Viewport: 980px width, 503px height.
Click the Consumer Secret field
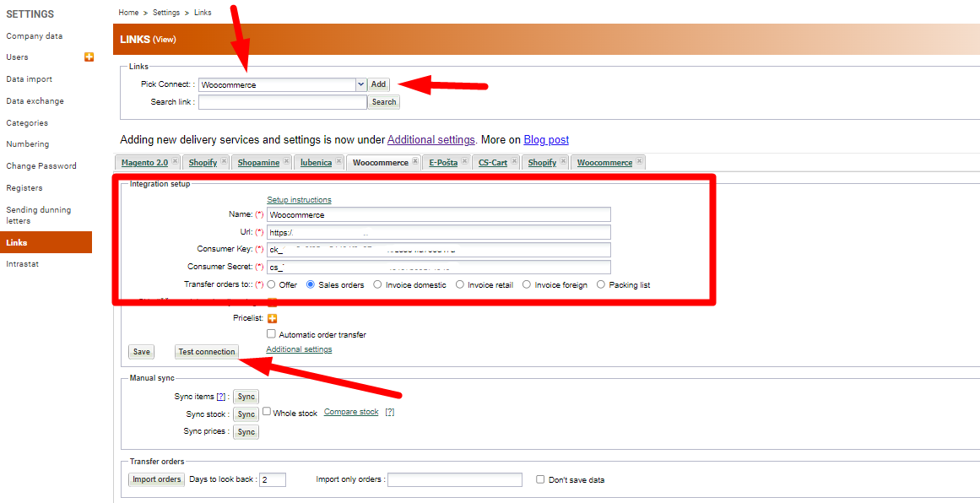coord(439,267)
